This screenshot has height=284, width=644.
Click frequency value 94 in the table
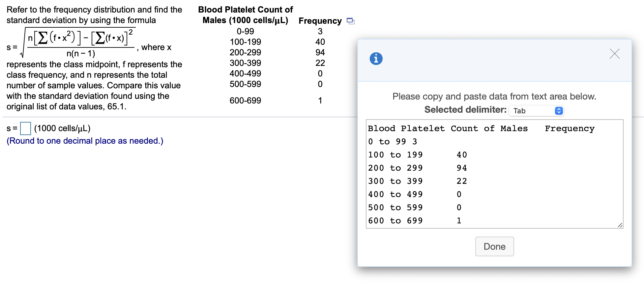(x=320, y=53)
